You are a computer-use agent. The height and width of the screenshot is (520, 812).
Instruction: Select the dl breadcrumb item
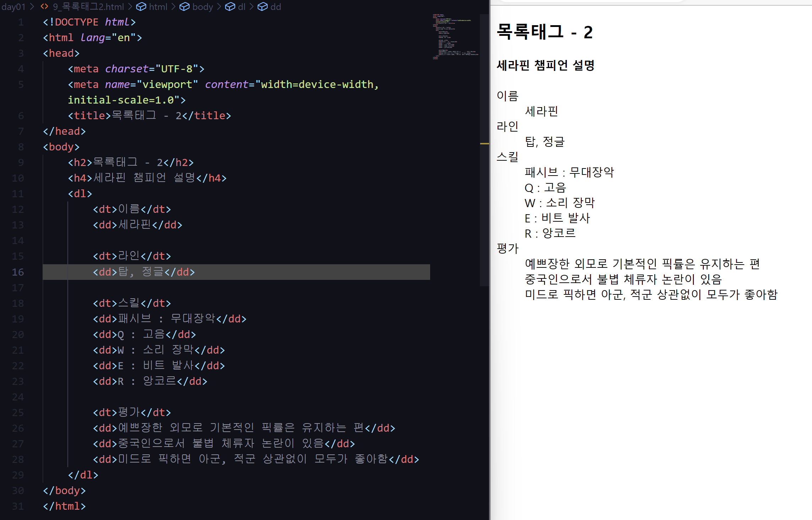[x=241, y=6]
